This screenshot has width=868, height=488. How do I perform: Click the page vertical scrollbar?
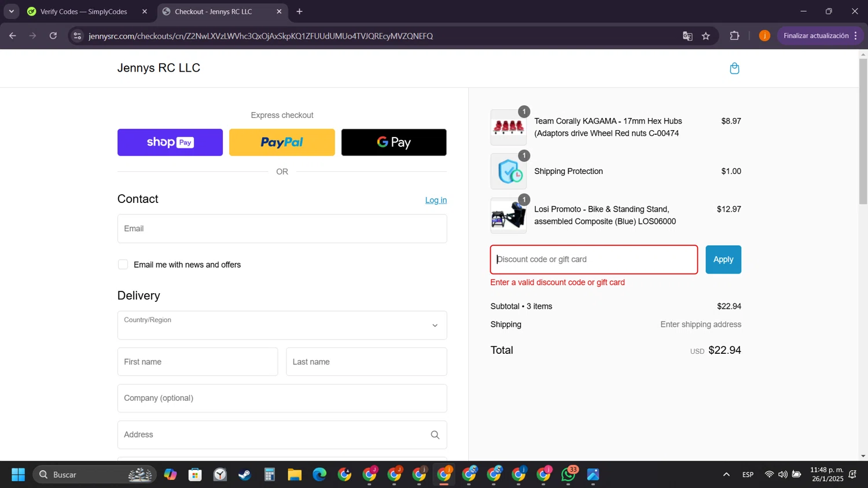pos(863,131)
